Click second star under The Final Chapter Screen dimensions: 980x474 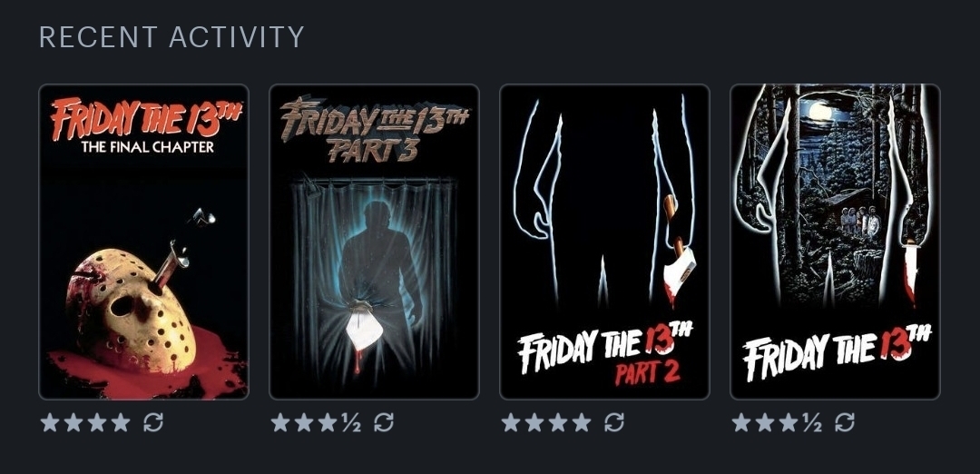[73, 423]
